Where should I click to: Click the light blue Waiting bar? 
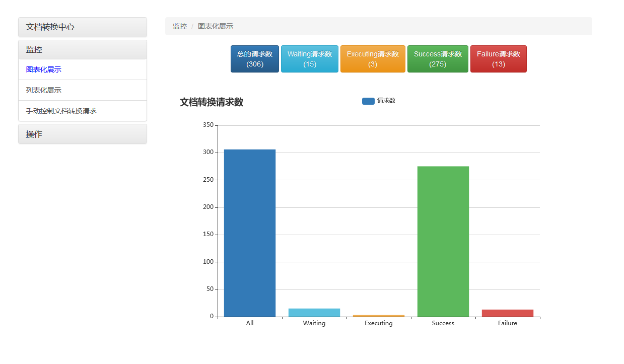point(314,313)
